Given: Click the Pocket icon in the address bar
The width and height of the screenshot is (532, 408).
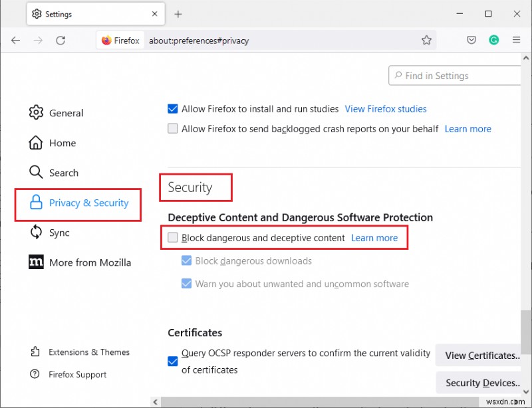Looking at the screenshot, I should (471, 40).
